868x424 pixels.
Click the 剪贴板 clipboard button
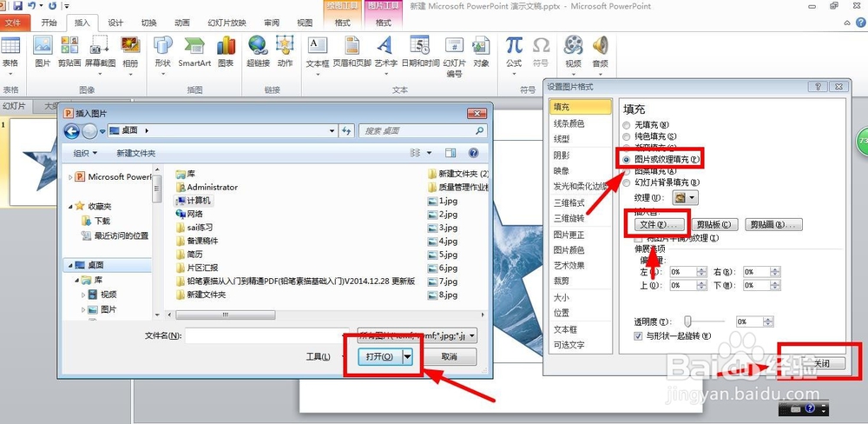(714, 224)
